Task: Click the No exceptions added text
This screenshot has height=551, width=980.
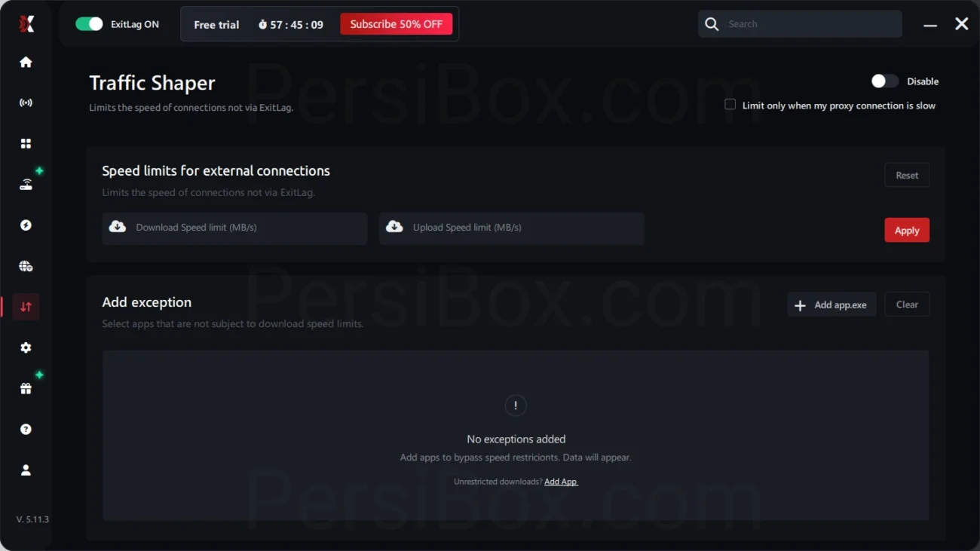Action: click(x=516, y=439)
